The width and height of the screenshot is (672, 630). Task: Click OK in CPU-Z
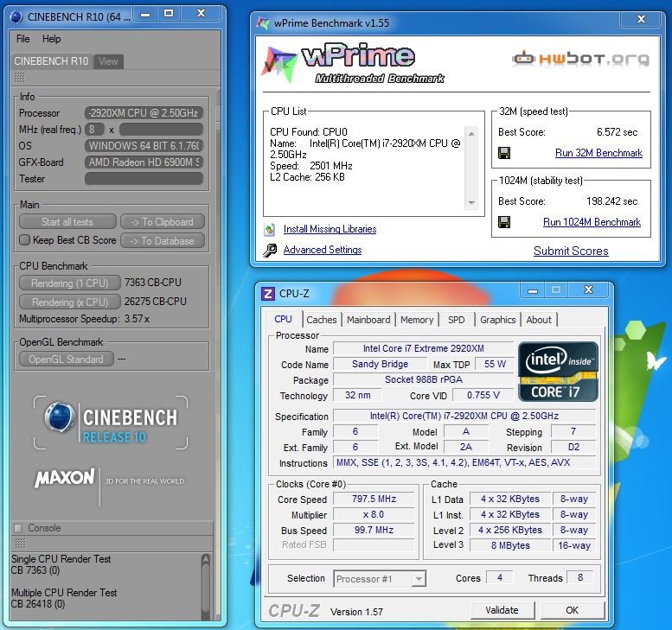(x=573, y=610)
